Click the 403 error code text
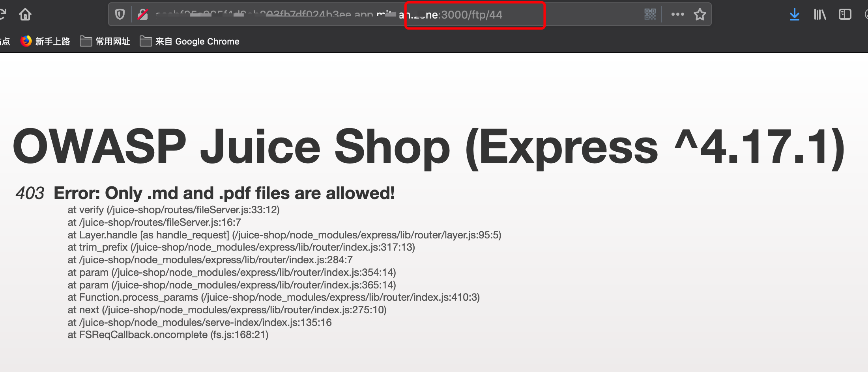 [x=30, y=193]
